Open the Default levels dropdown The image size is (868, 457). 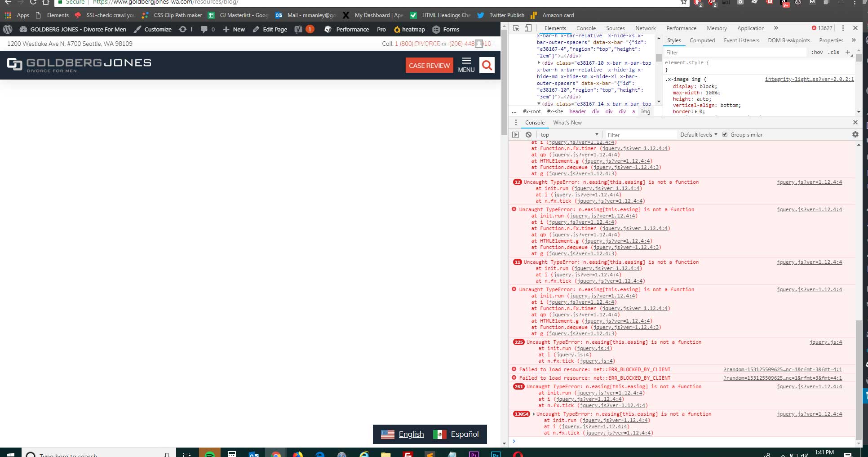(698, 134)
